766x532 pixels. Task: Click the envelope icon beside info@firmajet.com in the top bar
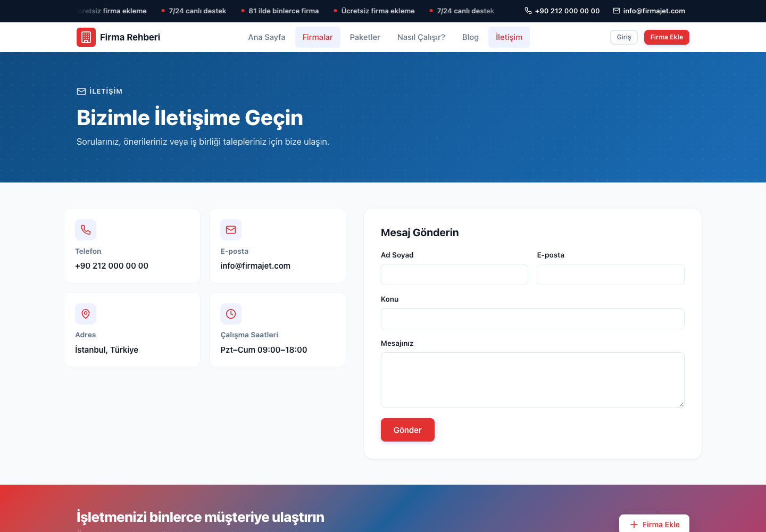[617, 11]
